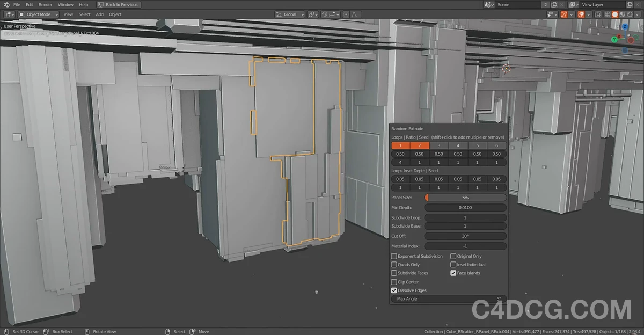Select loop seed button 4 in Random Extrude
The height and width of the screenshot is (335, 644).
[x=458, y=145]
